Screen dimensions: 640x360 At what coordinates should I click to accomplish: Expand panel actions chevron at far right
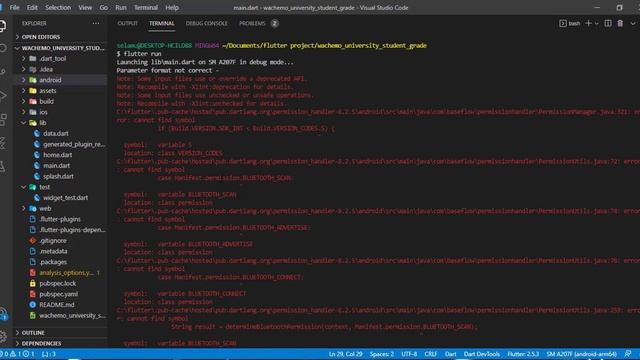tap(633, 23)
